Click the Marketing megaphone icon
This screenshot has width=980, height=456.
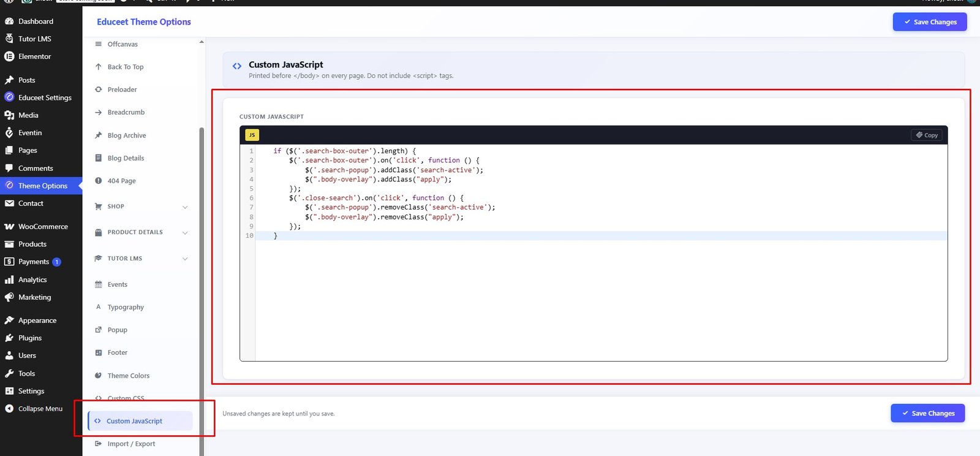pyautogui.click(x=9, y=297)
